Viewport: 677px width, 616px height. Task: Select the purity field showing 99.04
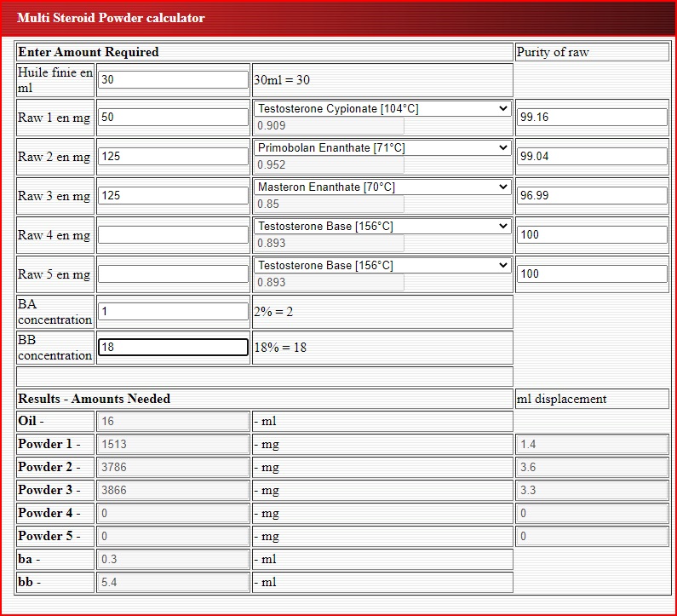[x=592, y=157]
